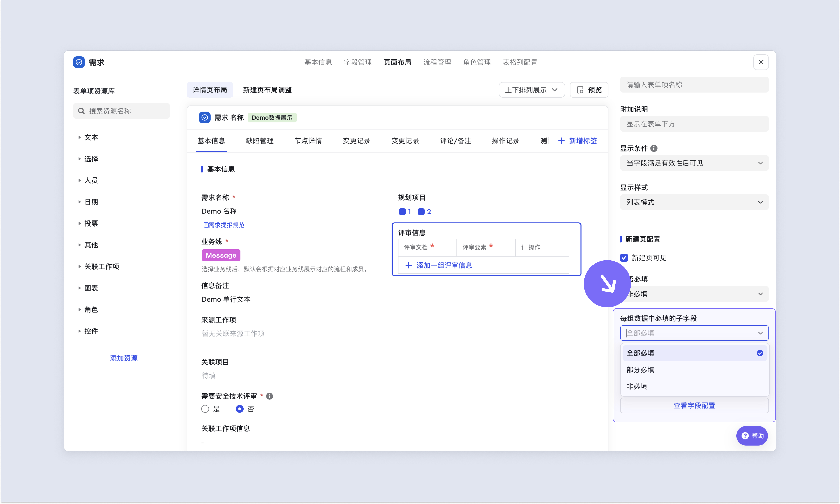
Task: Click the Message 业务线 tag
Action: (x=221, y=255)
